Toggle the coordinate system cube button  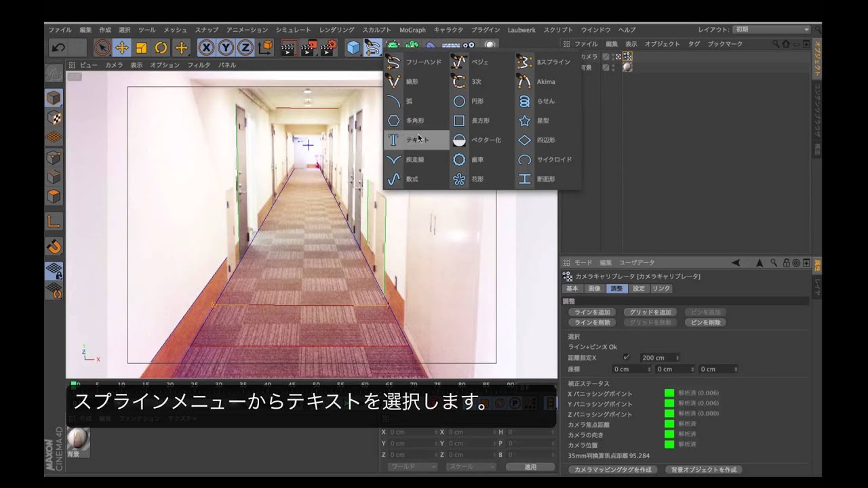[x=265, y=47]
